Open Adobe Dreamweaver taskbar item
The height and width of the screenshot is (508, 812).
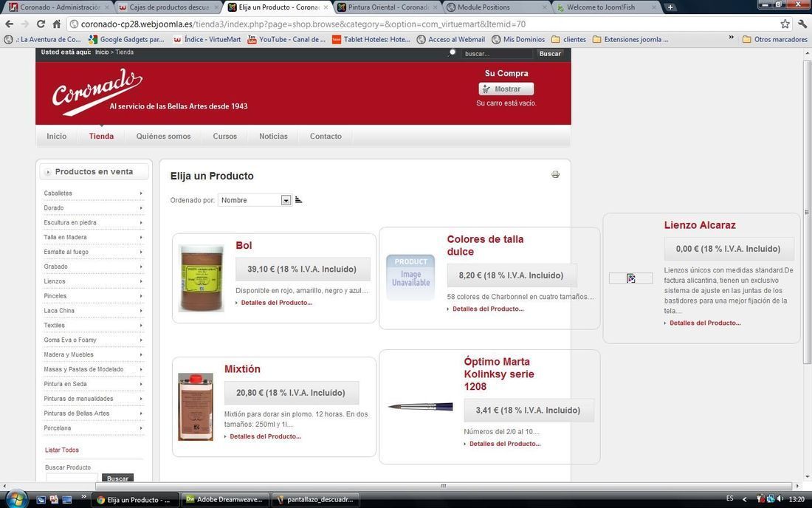[x=227, y=500]
